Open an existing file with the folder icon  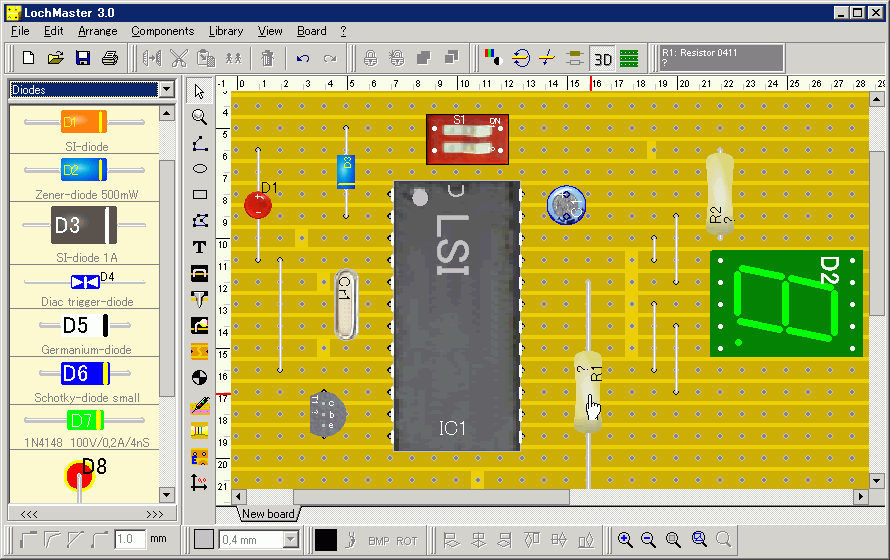[55, 58]
